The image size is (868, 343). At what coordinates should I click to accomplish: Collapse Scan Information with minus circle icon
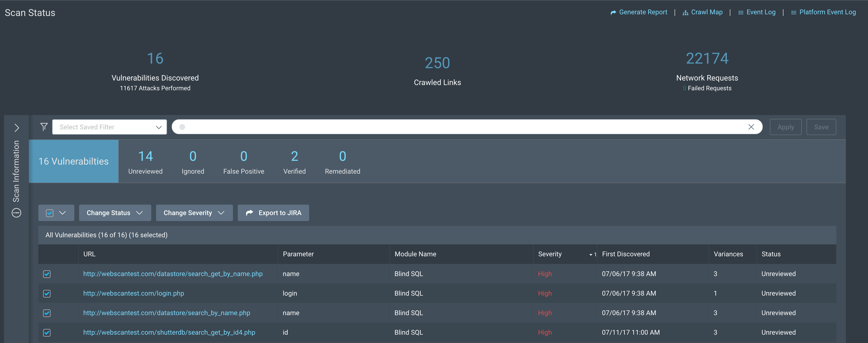pos(16,213)
